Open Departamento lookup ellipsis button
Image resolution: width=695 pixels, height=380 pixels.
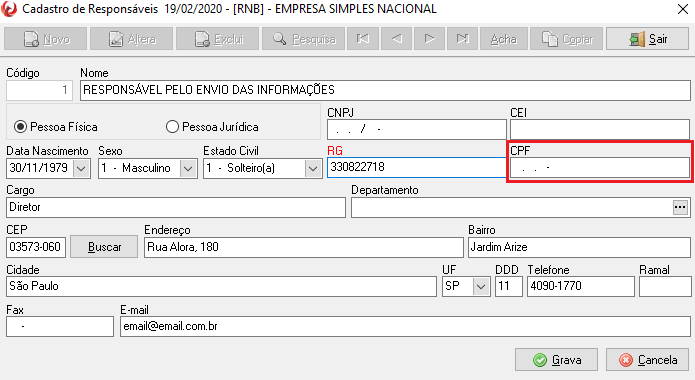680,207
